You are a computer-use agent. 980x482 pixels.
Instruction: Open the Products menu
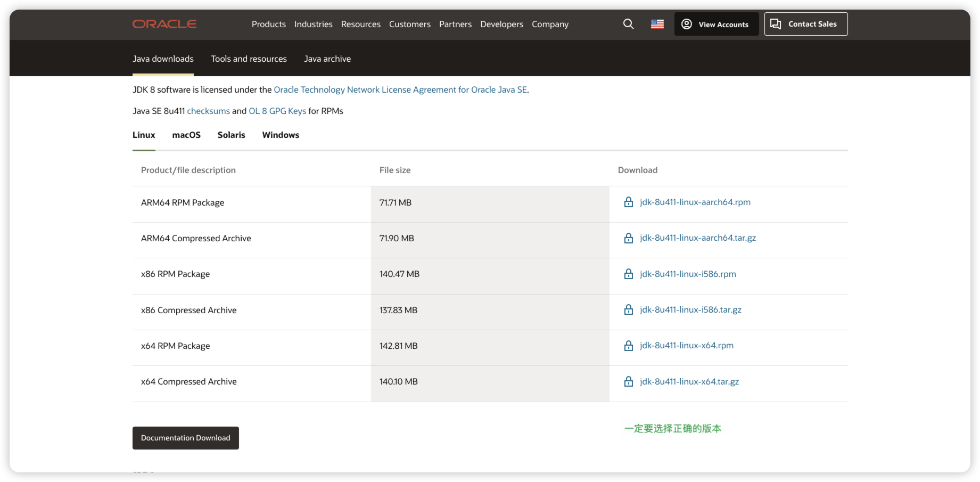point(269,24)
